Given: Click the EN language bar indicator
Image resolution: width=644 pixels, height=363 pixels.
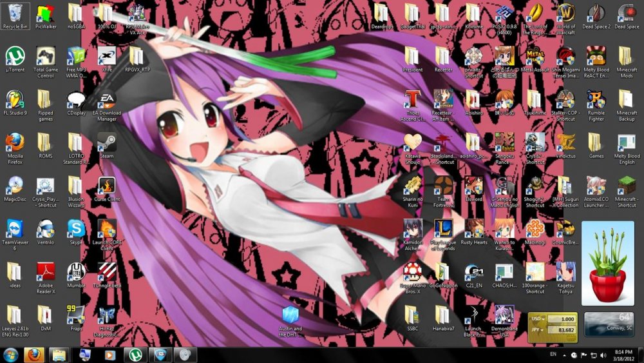Looking at the screenshot, I should (553, 355).
